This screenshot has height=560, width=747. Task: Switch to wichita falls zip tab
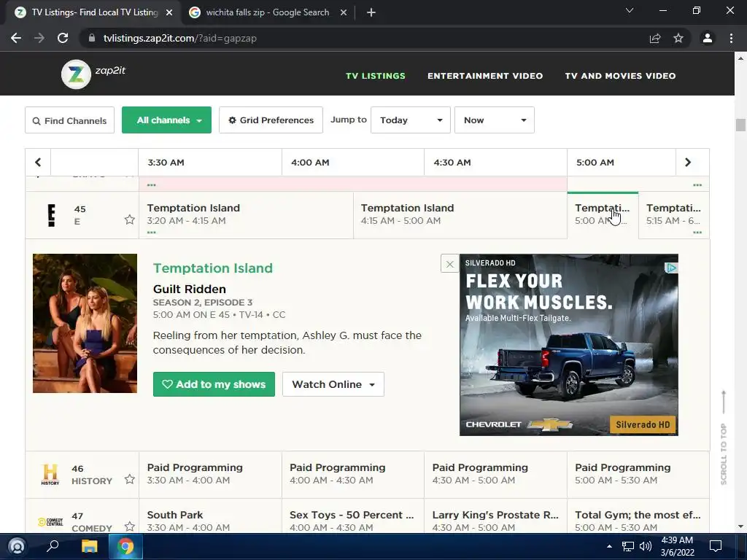268,12
